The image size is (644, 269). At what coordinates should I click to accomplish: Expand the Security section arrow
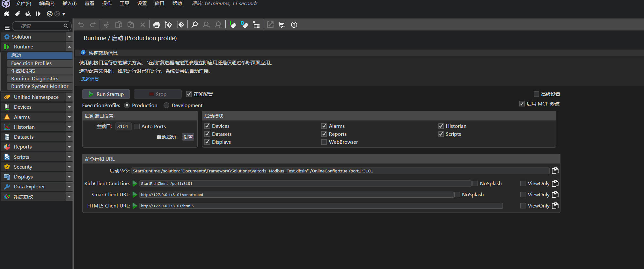69,167
